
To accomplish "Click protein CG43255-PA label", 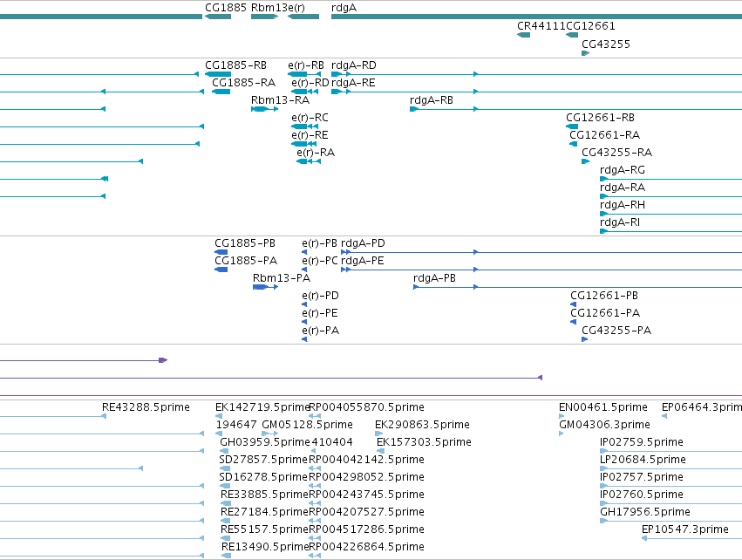I will 616,331.
